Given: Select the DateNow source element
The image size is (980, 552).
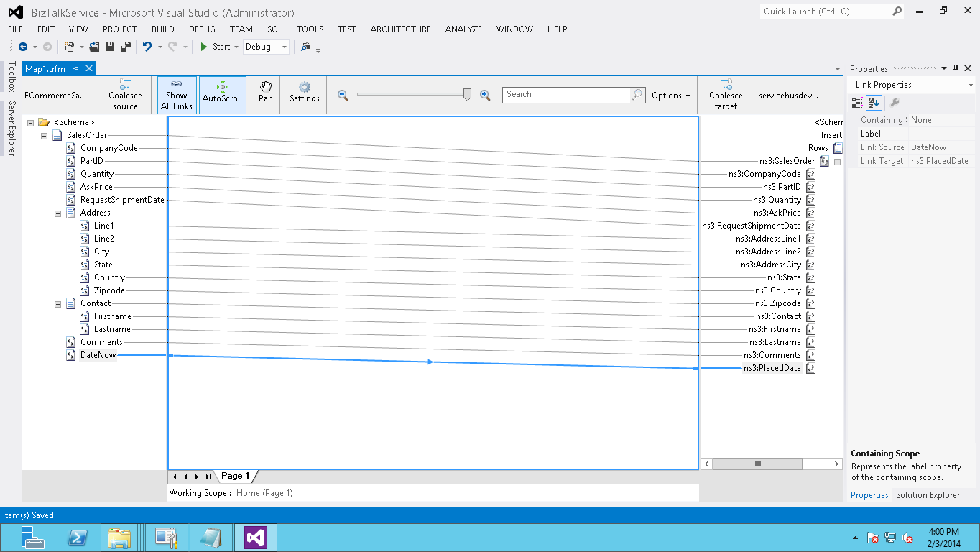Looking at the screenshot, I should [x=98, y=355].
